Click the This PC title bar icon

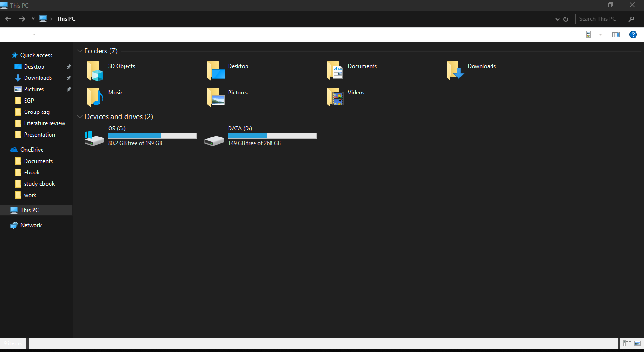click(4, 5)
